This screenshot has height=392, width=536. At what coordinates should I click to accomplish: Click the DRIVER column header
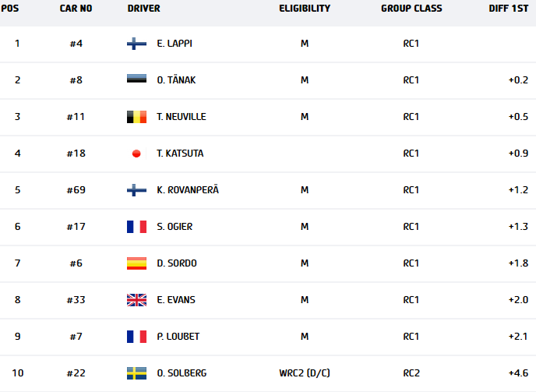[143, 9]
